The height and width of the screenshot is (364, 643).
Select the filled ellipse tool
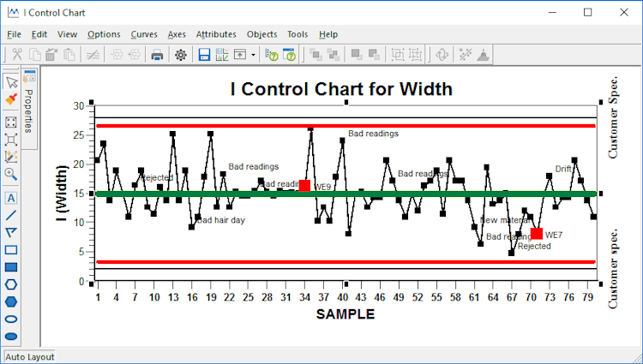coord(11,337)
